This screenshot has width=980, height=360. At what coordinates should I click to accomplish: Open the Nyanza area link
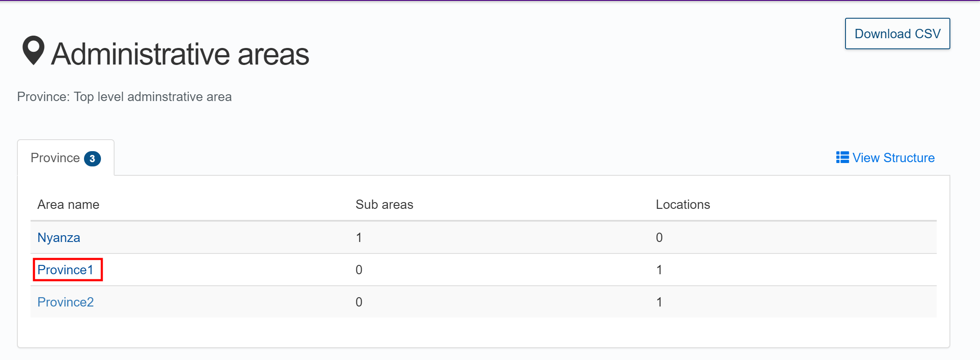pyautogui.click(x=59, y=238)
